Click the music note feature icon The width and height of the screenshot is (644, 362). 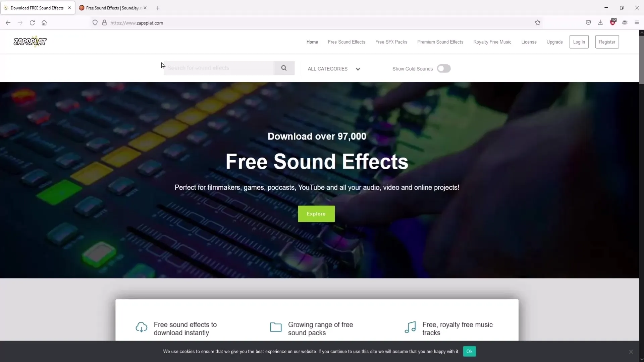pyautogui.click(x=410, y=327)
